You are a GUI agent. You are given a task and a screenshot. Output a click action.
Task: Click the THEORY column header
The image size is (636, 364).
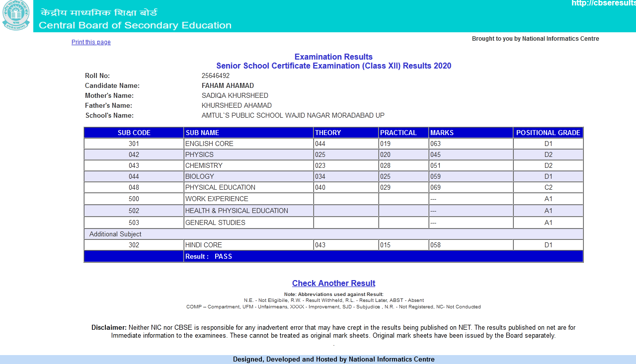click(346, 133)
